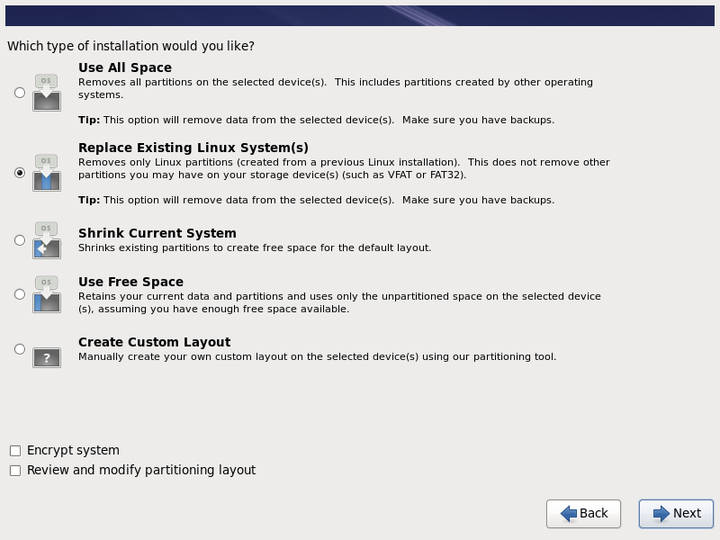The height and width of the screenshot is (540, 720).
Task: Click the Shrink Current System heading text
Action: (157, 233)
